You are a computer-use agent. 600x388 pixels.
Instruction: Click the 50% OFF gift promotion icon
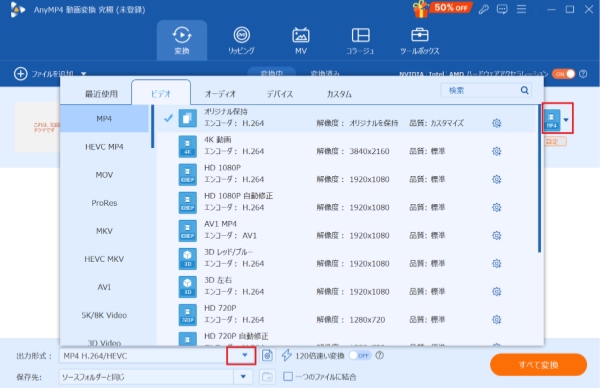[x=442, y=9]
